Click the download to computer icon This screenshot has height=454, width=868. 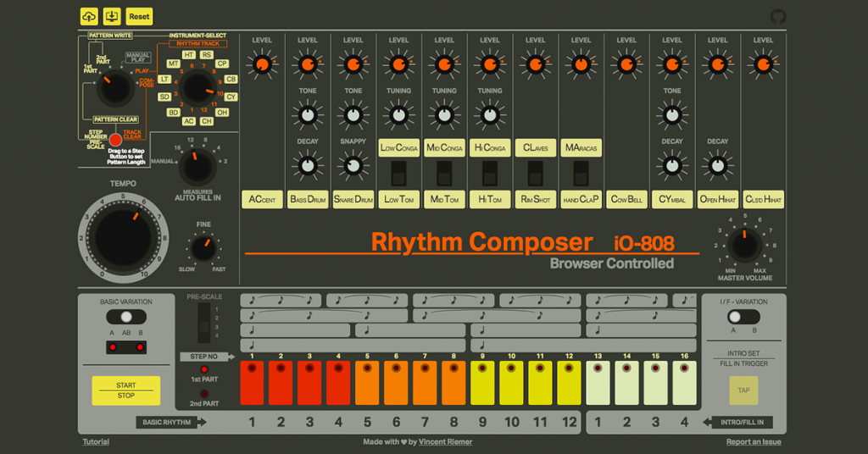pos(112,17)
